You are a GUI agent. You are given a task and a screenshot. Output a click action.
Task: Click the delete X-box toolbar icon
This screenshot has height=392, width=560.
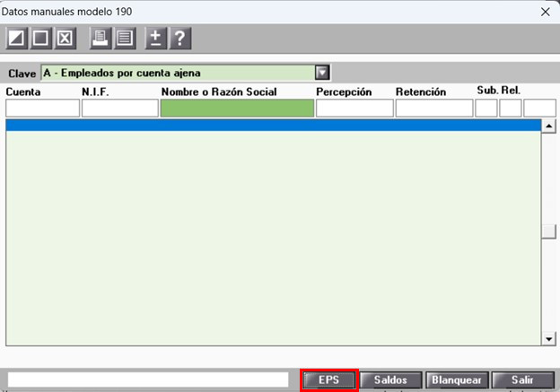click(x=65, y=38)
